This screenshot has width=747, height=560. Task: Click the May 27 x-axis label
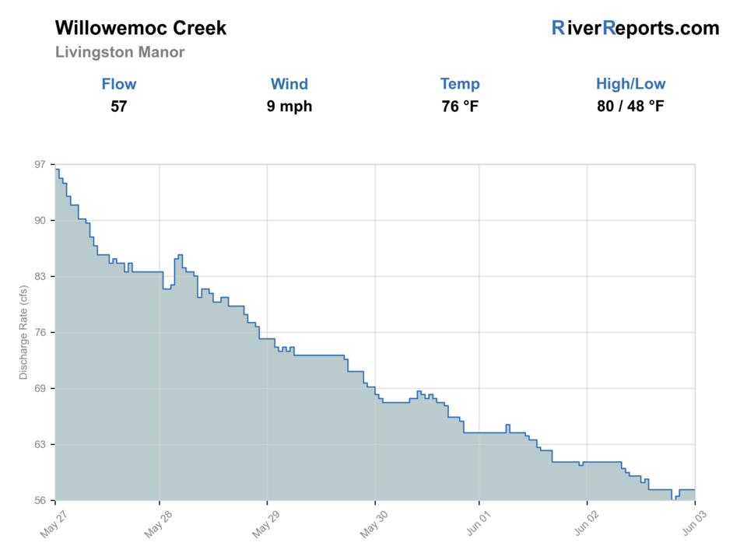tap(54, 524)
